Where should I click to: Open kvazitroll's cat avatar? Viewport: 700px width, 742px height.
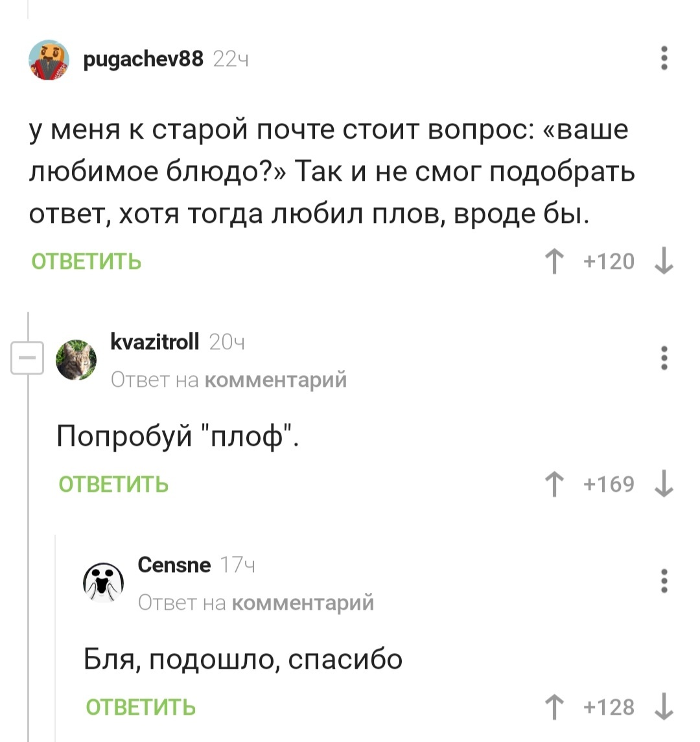click(76, 360)
